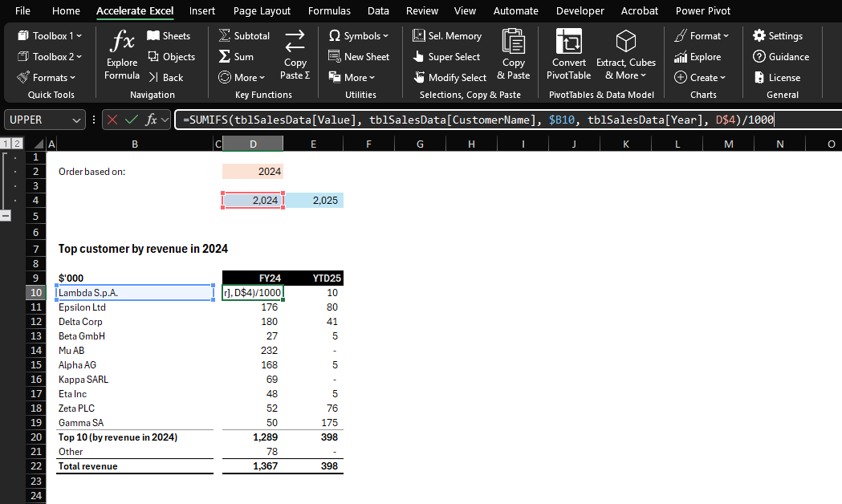Open the chart Create dropdown

(700, 77)
